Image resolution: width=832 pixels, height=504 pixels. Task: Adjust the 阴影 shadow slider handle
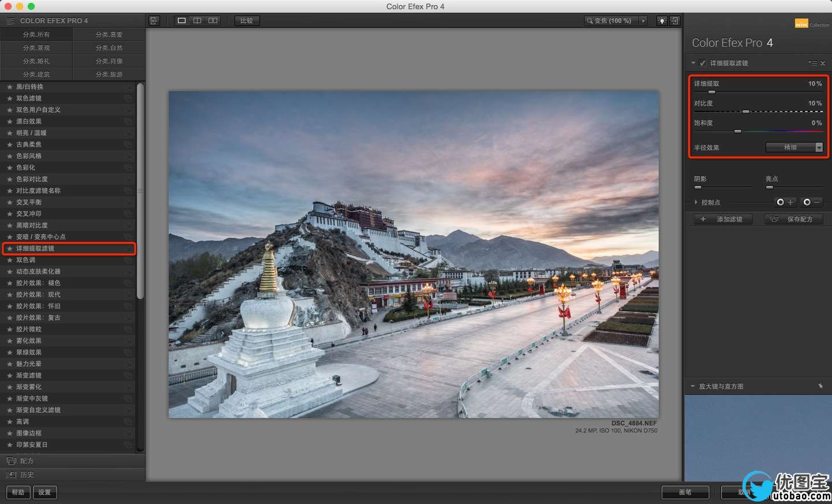click(698, 188)
